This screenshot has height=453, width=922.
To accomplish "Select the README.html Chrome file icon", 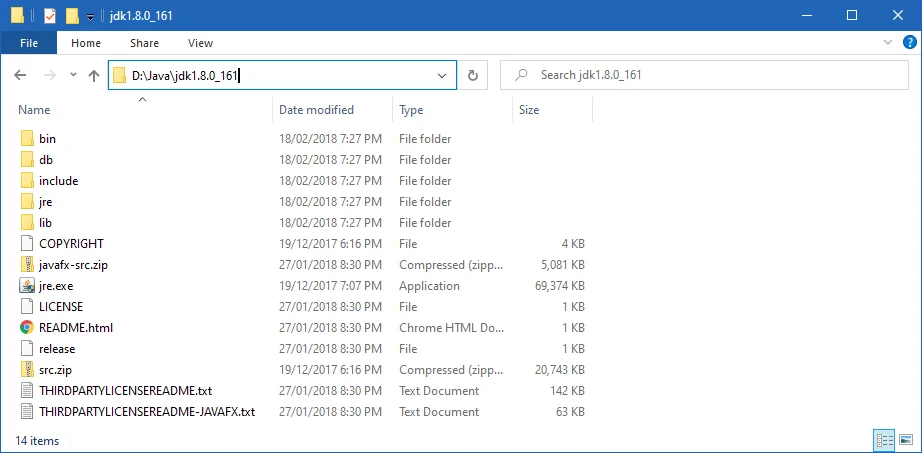I will click(x=27, y=328).
